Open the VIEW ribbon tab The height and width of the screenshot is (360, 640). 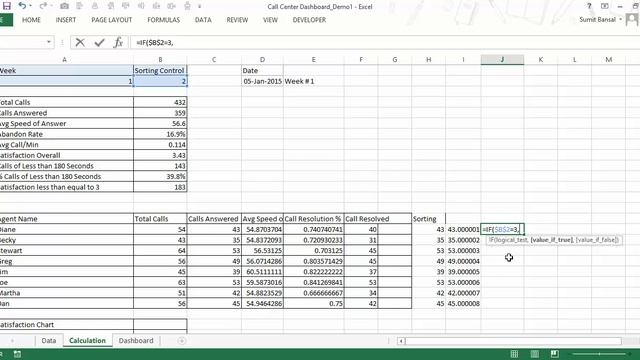click(x=270, y=20)
